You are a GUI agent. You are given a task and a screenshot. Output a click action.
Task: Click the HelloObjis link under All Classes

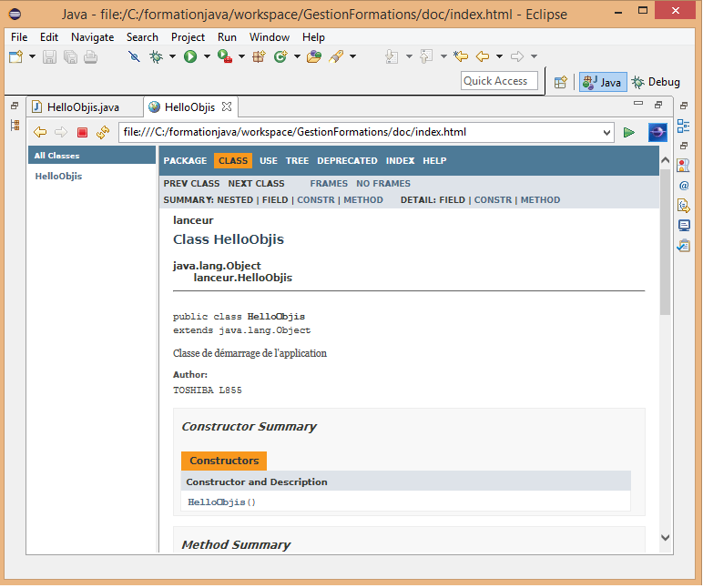coord(58,176)
